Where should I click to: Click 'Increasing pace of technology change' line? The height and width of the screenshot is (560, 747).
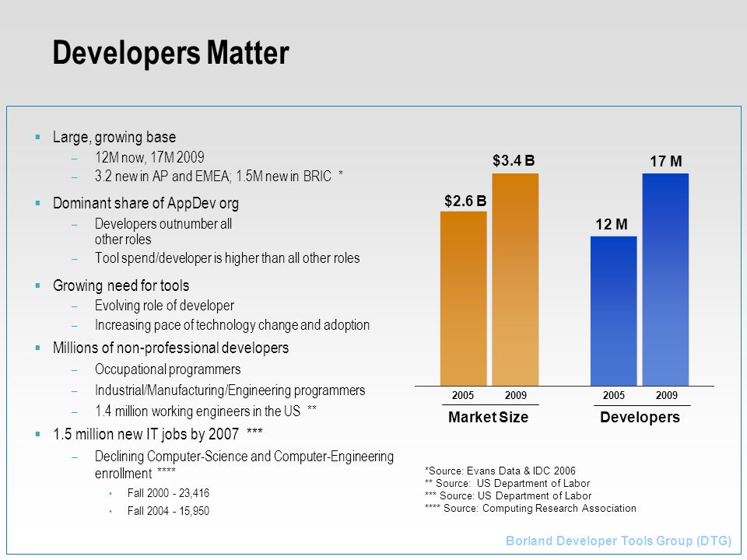[x=232, y=325]
